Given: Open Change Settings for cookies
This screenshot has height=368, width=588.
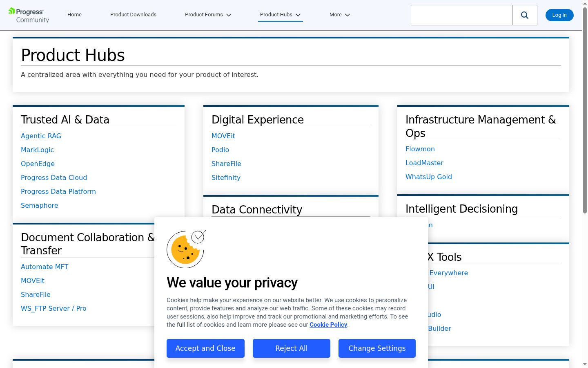Looking at the screenshot, I should (x=377, y=348).
